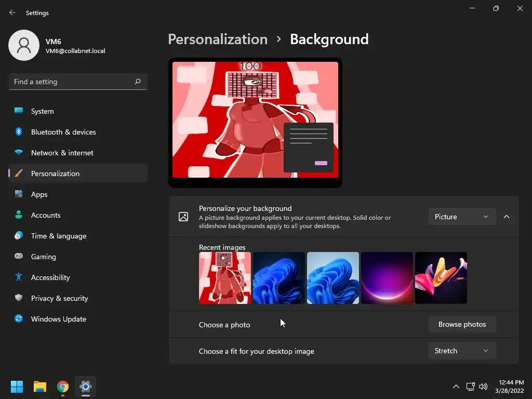This screenshot has width=532, height=399.
Task: Click the Choose a photo label
Action: pos(224,325)
